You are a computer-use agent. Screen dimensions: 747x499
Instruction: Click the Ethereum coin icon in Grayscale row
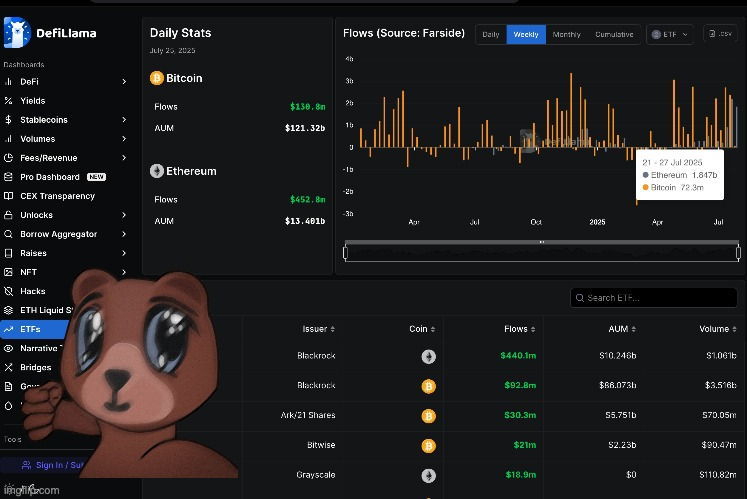coord(429,476)
